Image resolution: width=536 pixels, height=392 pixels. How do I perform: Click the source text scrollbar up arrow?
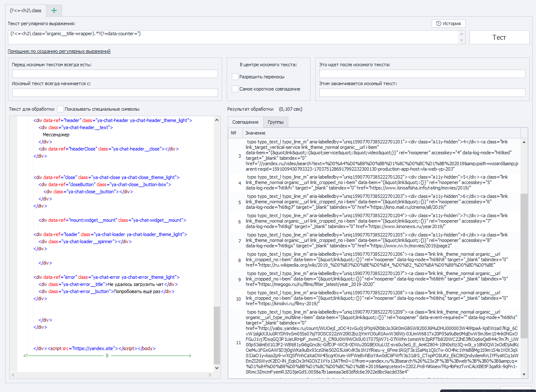click(217, 120)
